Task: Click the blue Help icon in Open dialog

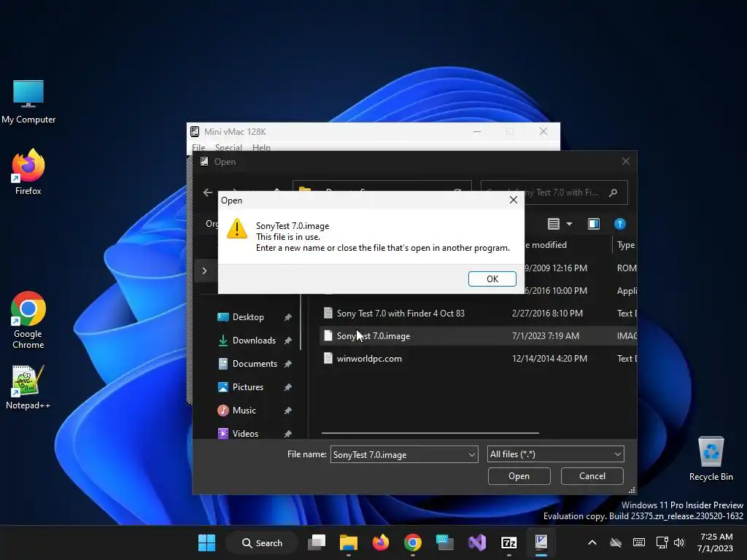Action: 619,224
